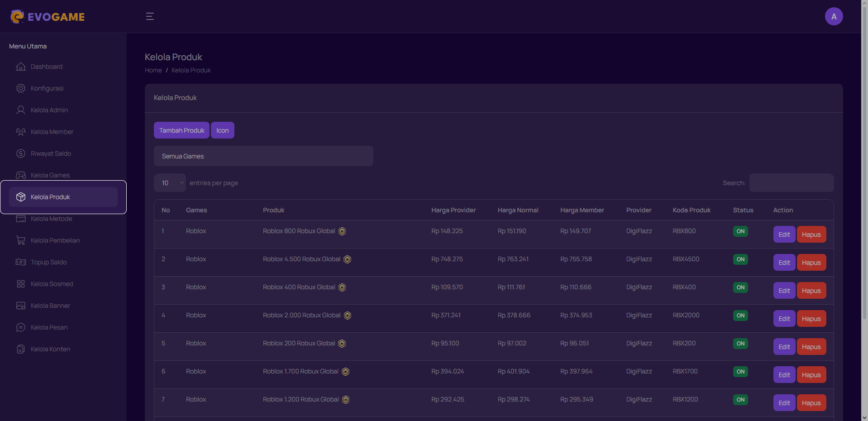Image resolution: width=868 pixels, height=421 pixels.
Task: Click the Topup Saldo money icon
Action: [x=21, y=262]
